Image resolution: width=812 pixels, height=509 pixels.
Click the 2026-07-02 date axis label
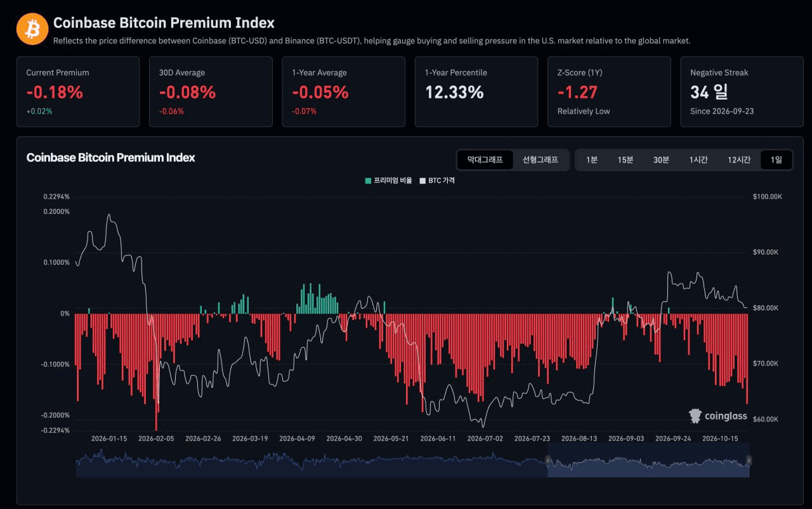(x=485, y=439)
